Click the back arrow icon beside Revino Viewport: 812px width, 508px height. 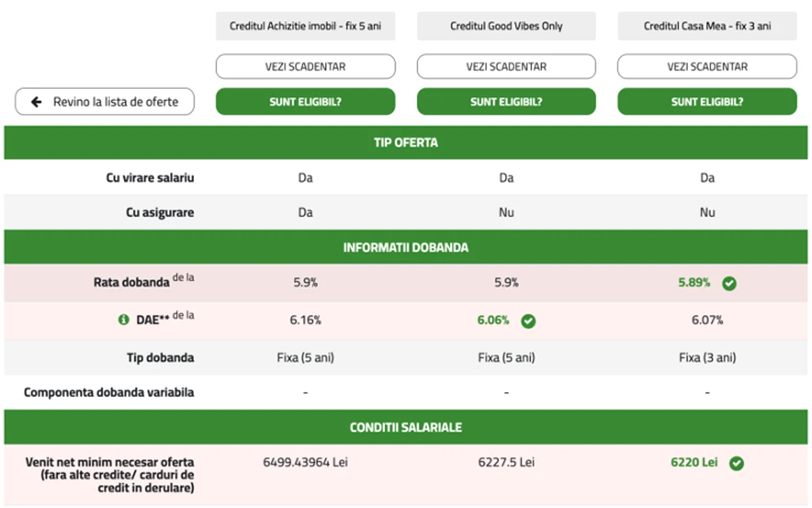coord(36,102)
